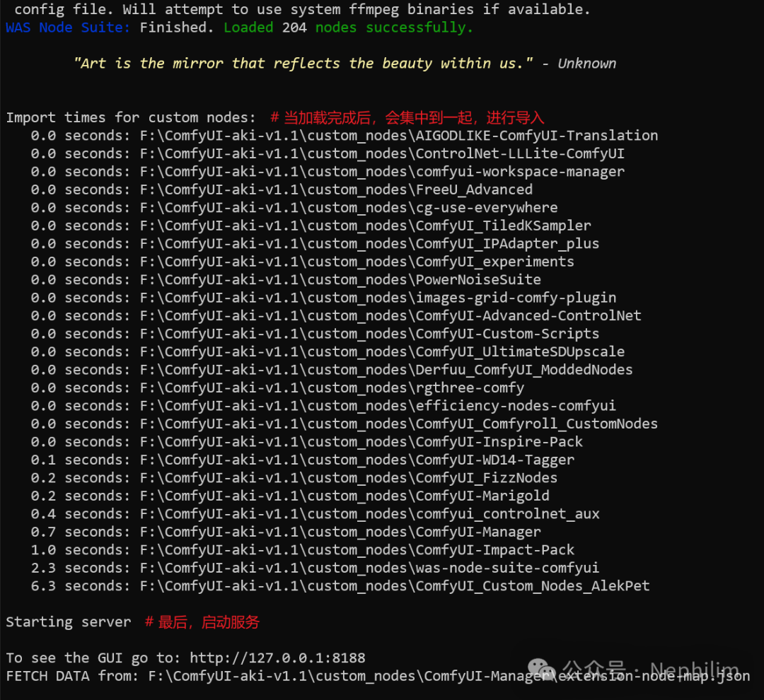Click the images-grid-comfy-plugin path line
Screen dimensions: 764x700
pos(323,298)
